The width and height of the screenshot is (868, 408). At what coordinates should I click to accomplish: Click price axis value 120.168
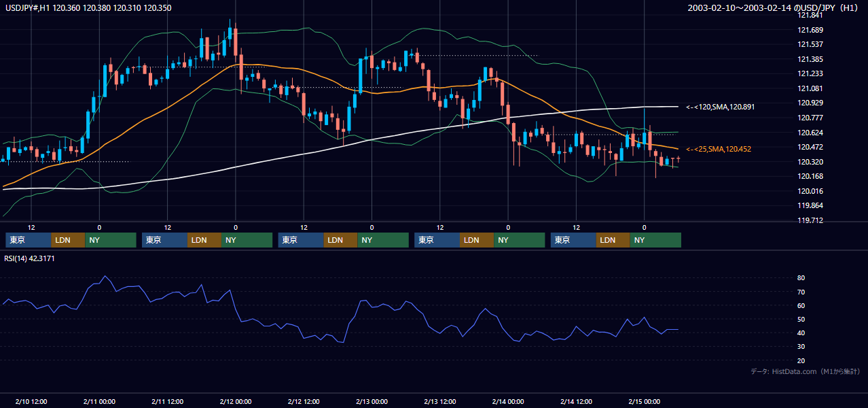[811, 176]
